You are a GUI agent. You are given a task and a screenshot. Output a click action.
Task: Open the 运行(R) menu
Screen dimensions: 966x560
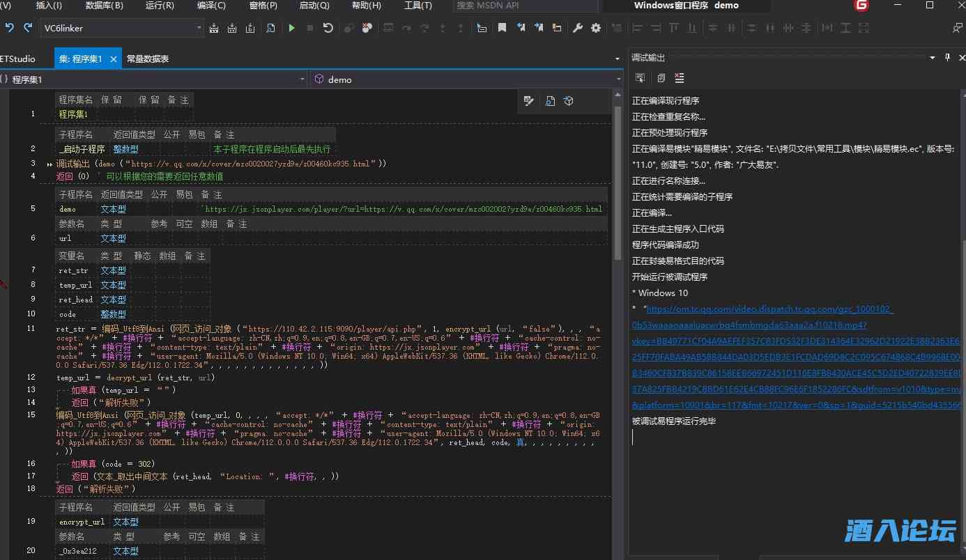[x=160, y=6]
